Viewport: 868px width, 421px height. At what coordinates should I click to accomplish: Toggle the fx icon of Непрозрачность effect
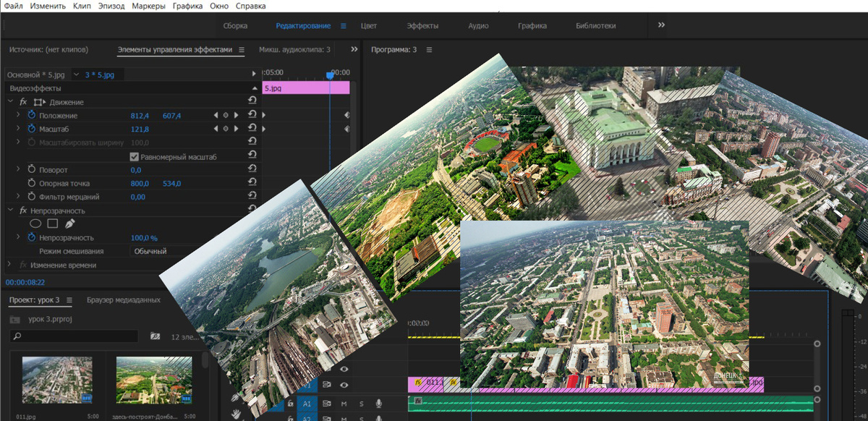(x=23, y=210)
